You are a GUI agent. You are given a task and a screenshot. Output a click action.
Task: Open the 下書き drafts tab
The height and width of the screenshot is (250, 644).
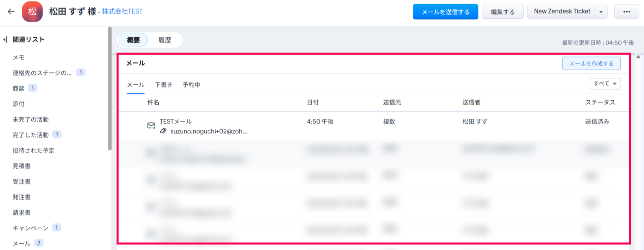164,85
